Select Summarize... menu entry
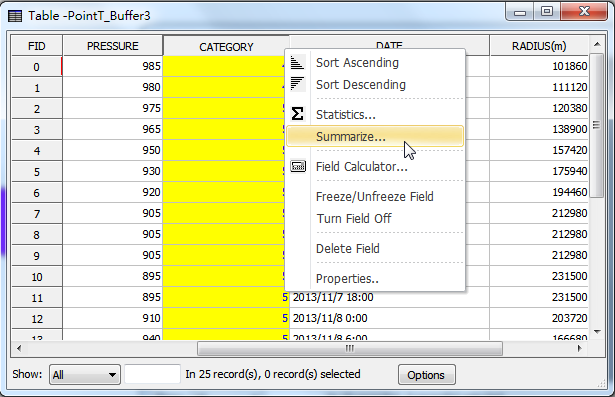 (x=375, y=137)
